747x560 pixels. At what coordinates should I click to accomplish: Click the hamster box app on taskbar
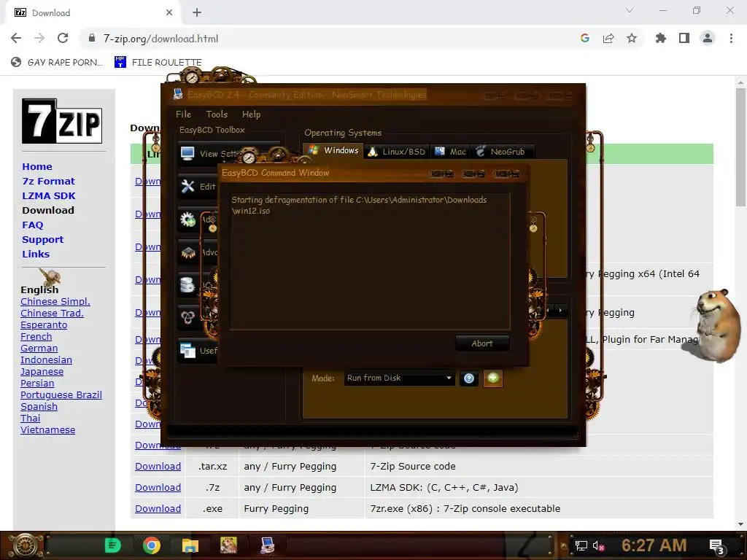point(228,545)
